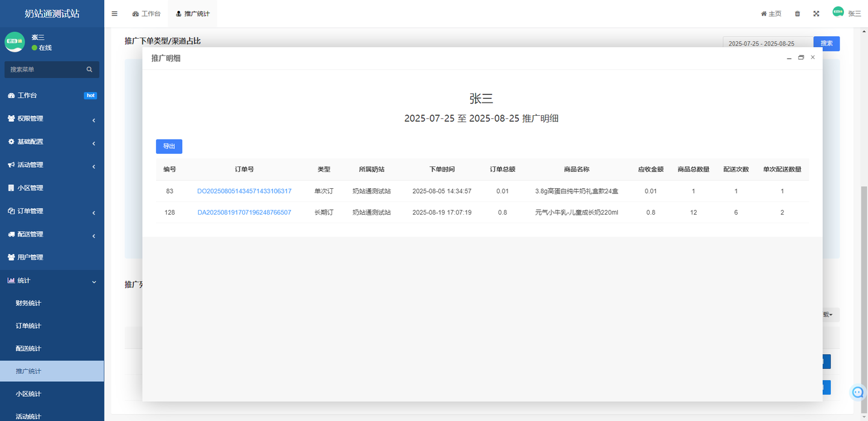The width and height of the screenshot is (868, 421).
Task: Click the 统计 bar chart icon
Action: [11, 280]
